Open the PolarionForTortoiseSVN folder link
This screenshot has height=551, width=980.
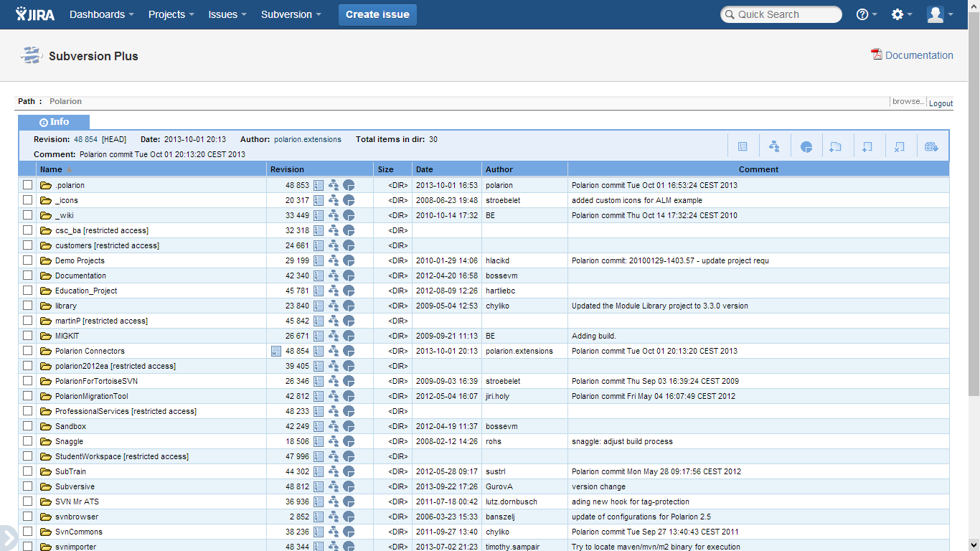[96, 381]
